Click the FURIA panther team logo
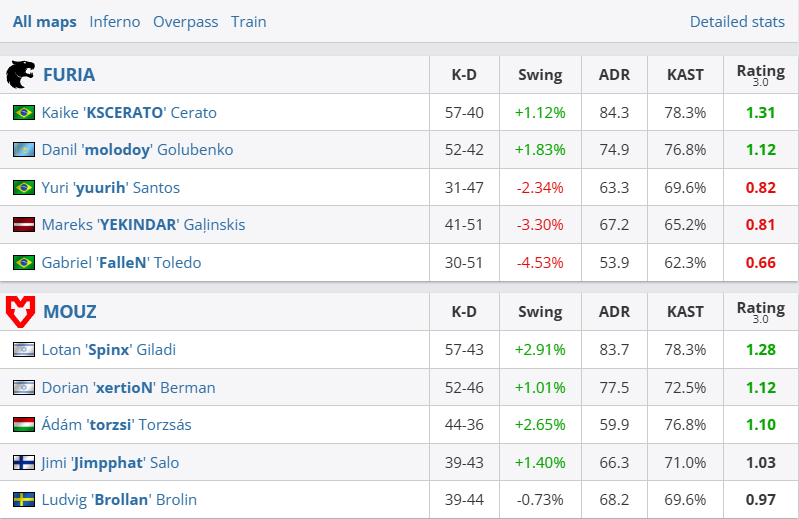799x519 pixels. point(20,74)
